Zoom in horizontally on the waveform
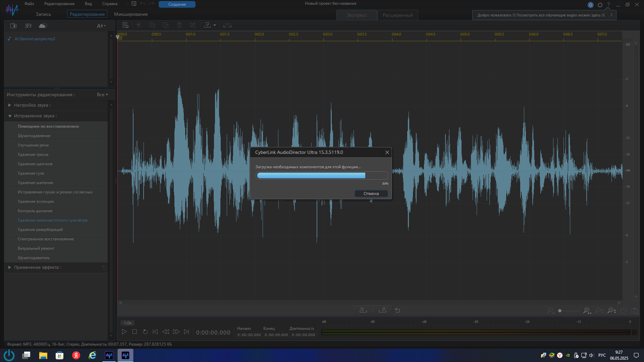Image resolution: width=644 pixels, height=362 pixels. [587, 311]
